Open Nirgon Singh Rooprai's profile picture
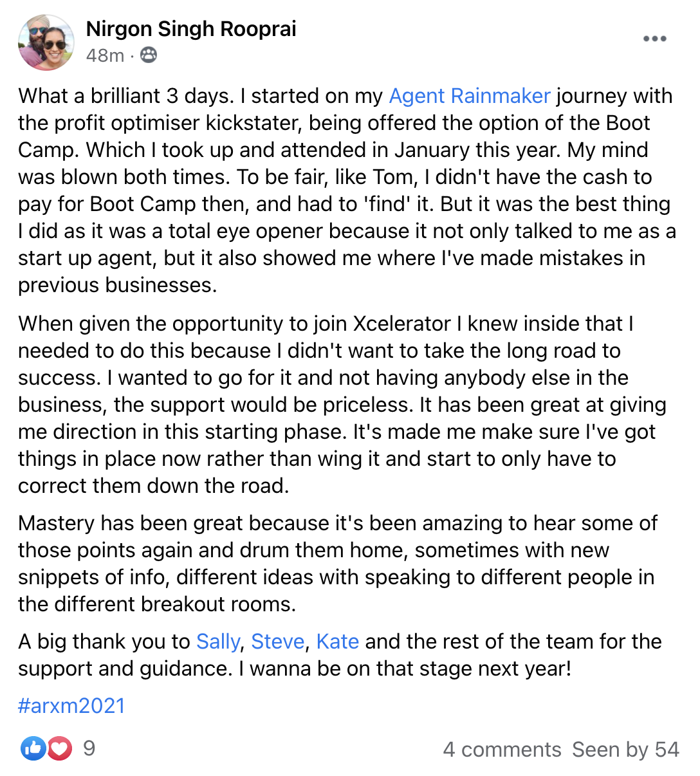The image size is (700, 776). pyautogui.click(x=46, y=42)
